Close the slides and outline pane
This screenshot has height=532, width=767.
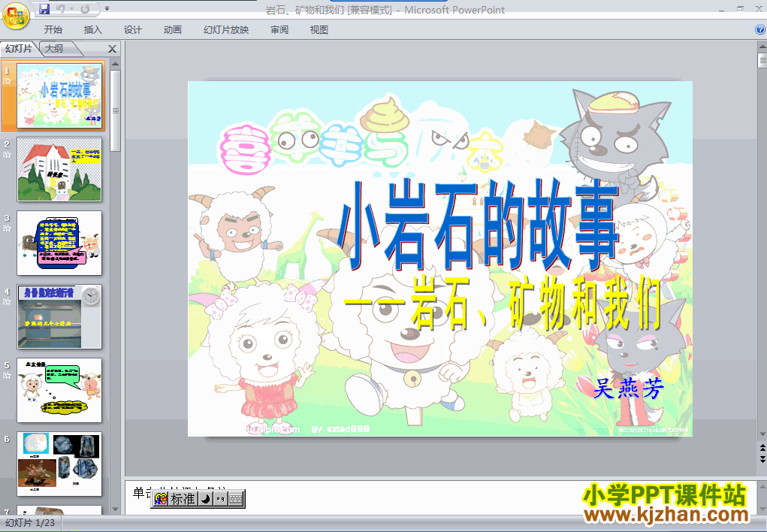112,49
